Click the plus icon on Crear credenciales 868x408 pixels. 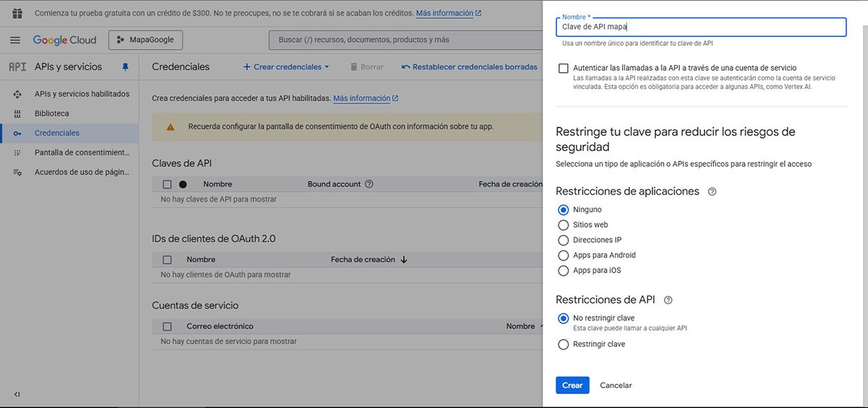pos(247,67)
